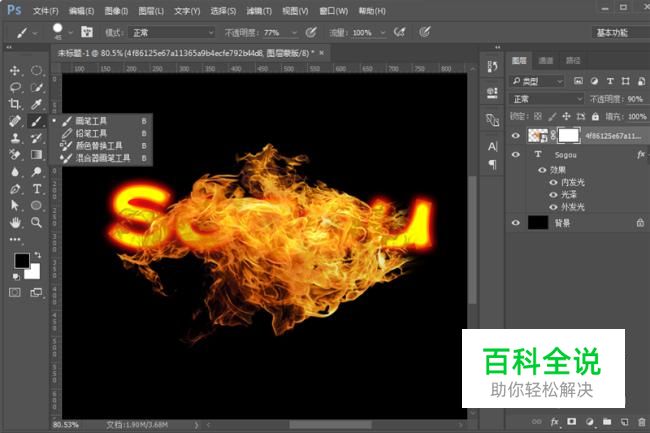
Task: Click the black foreground color swatch
Action: [21, 260]
